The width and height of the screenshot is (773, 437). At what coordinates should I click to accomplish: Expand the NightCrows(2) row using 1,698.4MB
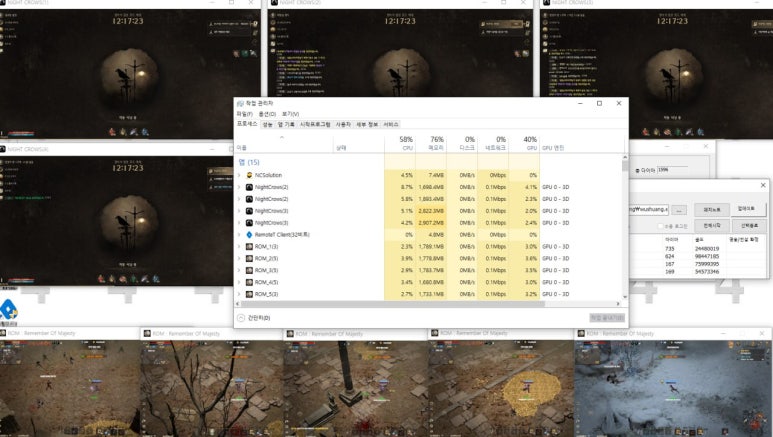(x=240, y=187)
